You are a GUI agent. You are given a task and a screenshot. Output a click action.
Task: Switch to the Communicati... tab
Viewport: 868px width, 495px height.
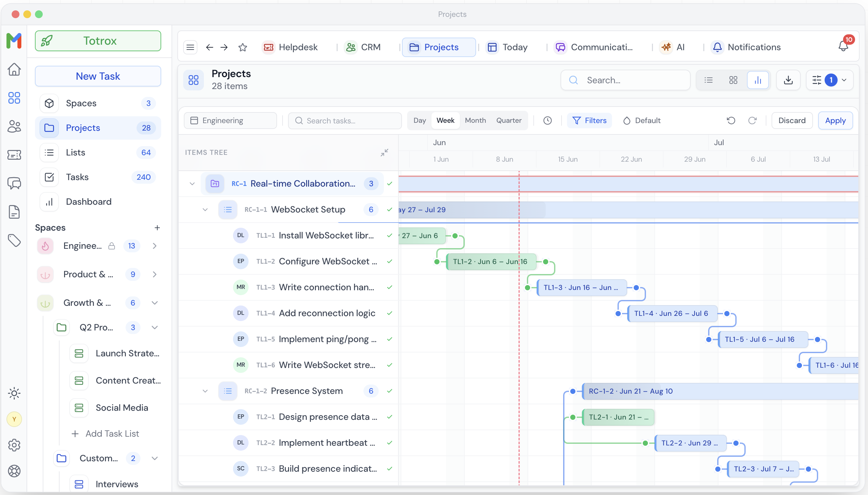point(594,47)
